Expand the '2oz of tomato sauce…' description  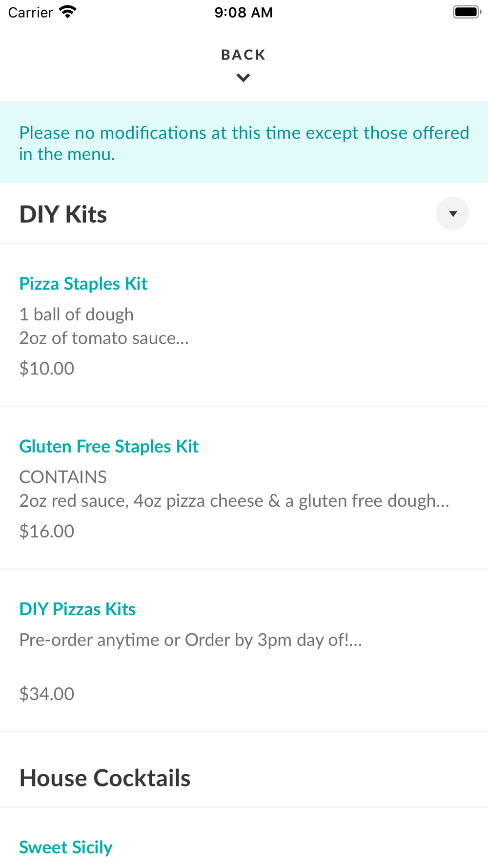tap(104, 338)
